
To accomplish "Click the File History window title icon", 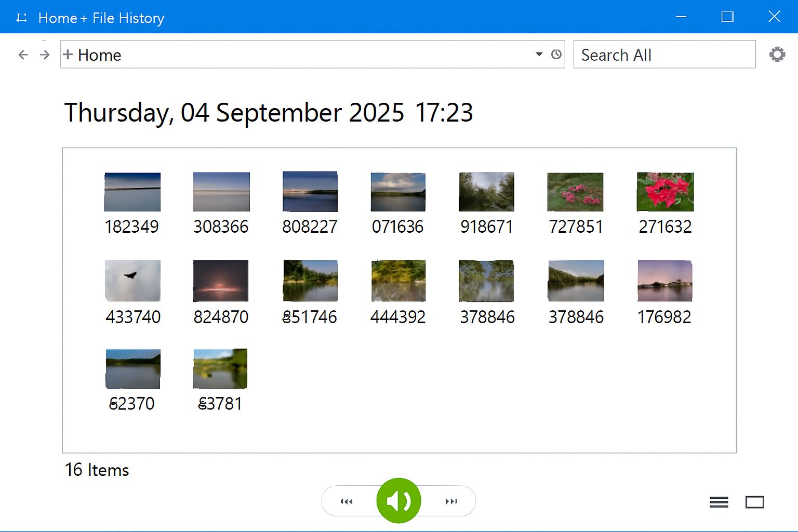I will 21,18.
